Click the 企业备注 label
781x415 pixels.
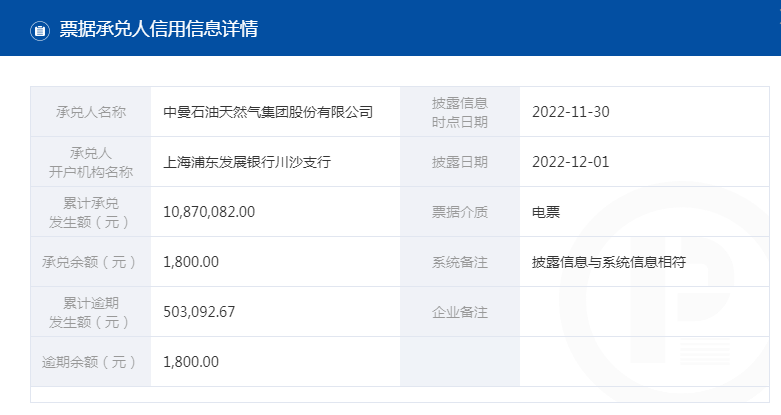tap(460, 312)
